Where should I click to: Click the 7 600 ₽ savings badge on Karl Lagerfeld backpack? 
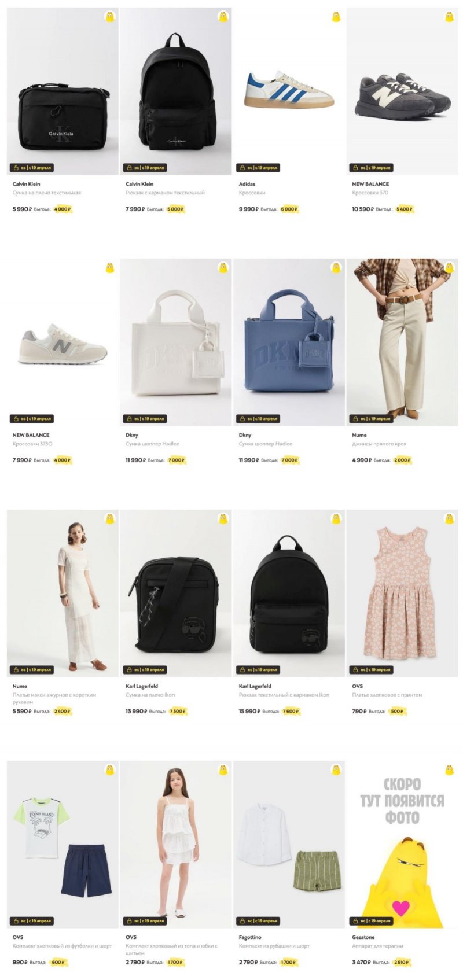[x=291, y=712]
